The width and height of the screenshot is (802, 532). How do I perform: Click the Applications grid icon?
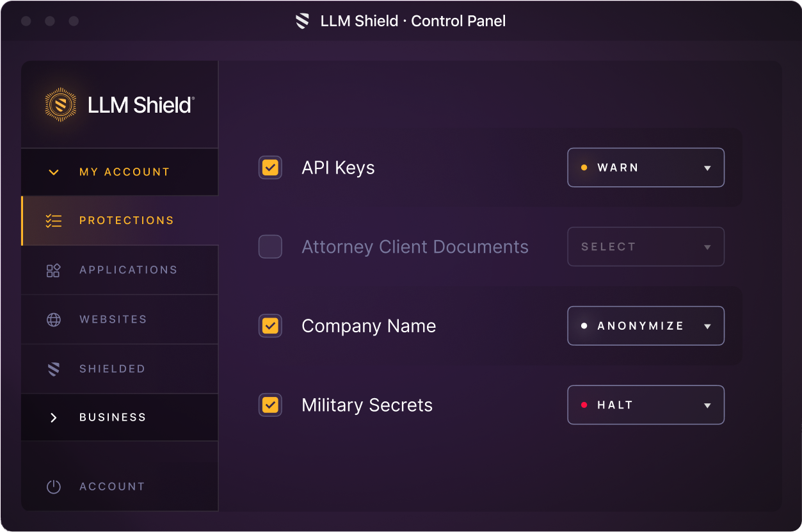pos(54,270)
